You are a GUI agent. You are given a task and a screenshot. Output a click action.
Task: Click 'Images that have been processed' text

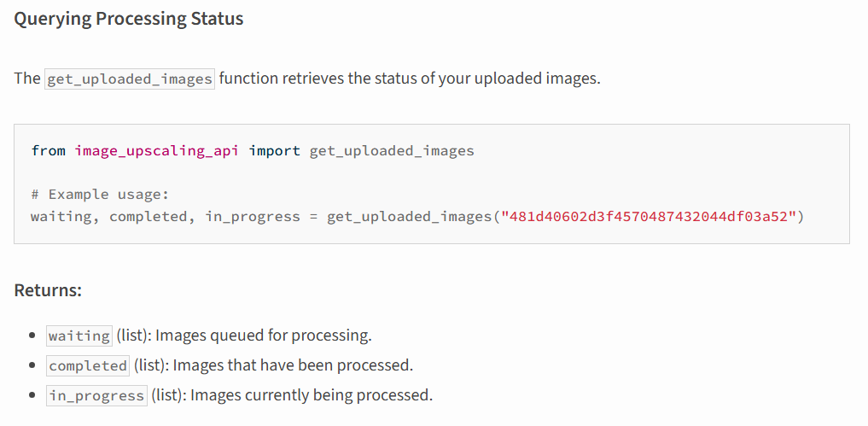coord(293,365)
